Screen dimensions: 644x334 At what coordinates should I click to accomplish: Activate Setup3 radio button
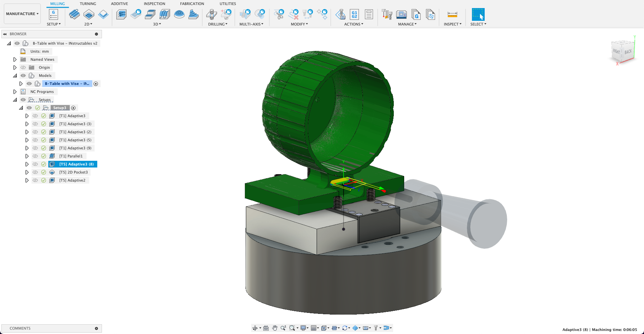73,108
